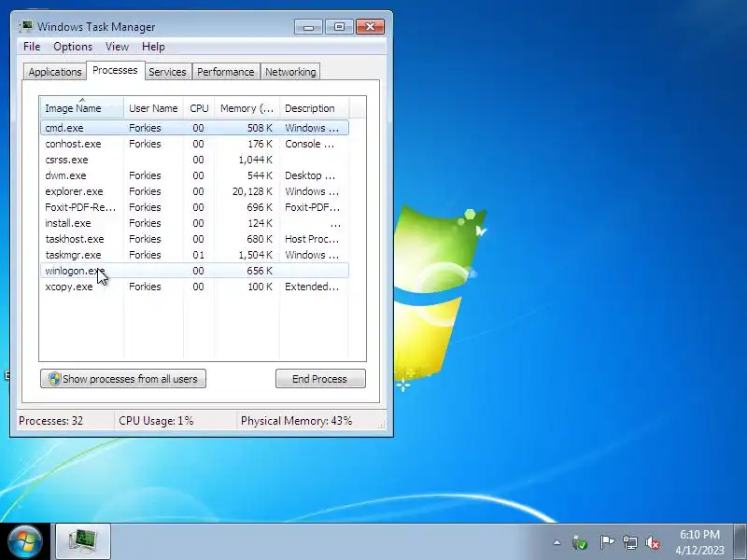Select the taskhost.exe process
Screen dimensions: 747x560
[194, 239]
